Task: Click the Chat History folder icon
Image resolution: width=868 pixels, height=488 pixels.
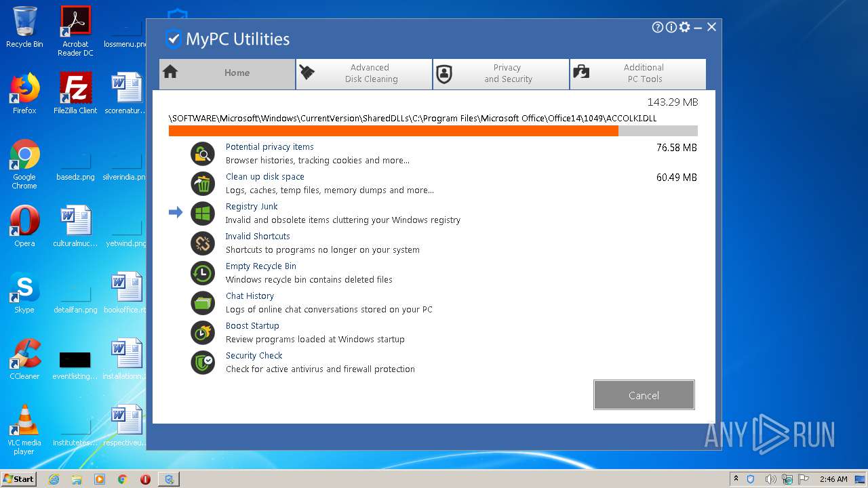Action: point(203,303)
